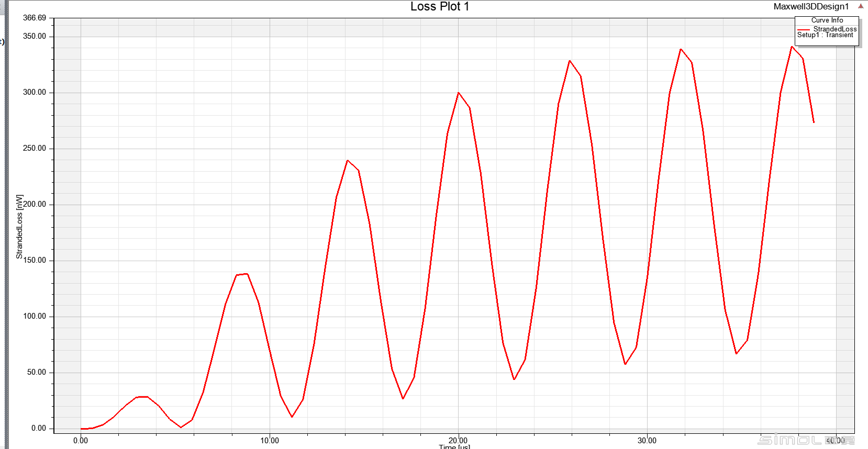This screenshot has height=449, width=868.
Task: Click the 350.00 Y-axis tick label
Action: coord(35,36)
